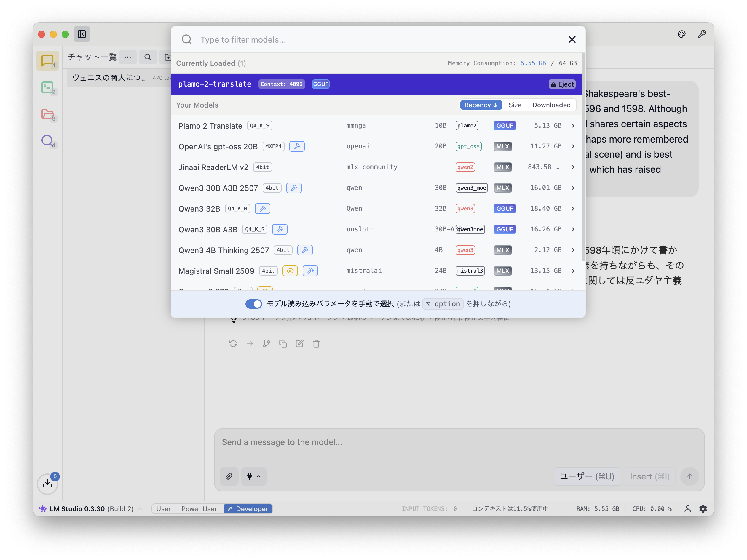Click the regenerate message icon
The image size is (747, 560).
pyautogui.click(x=233, y=344)
